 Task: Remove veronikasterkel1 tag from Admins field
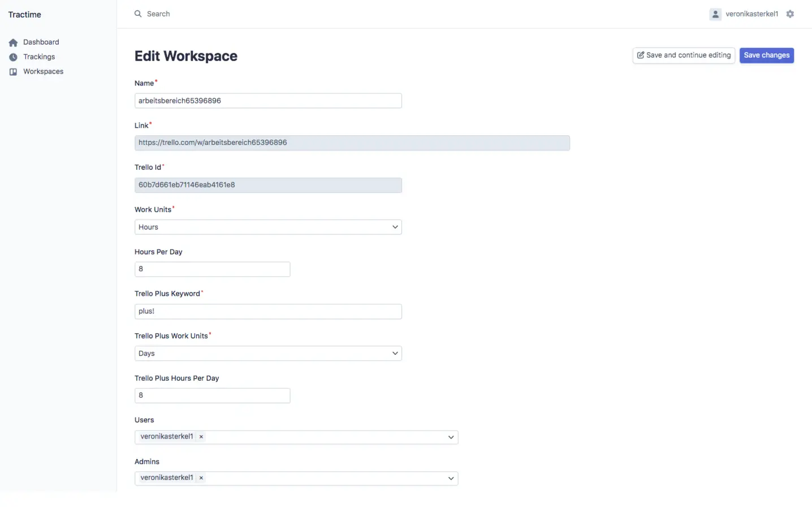click(201, 478)
